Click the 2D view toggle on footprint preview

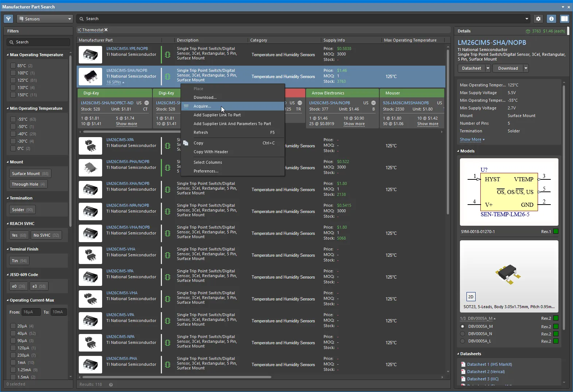[471, 296]
